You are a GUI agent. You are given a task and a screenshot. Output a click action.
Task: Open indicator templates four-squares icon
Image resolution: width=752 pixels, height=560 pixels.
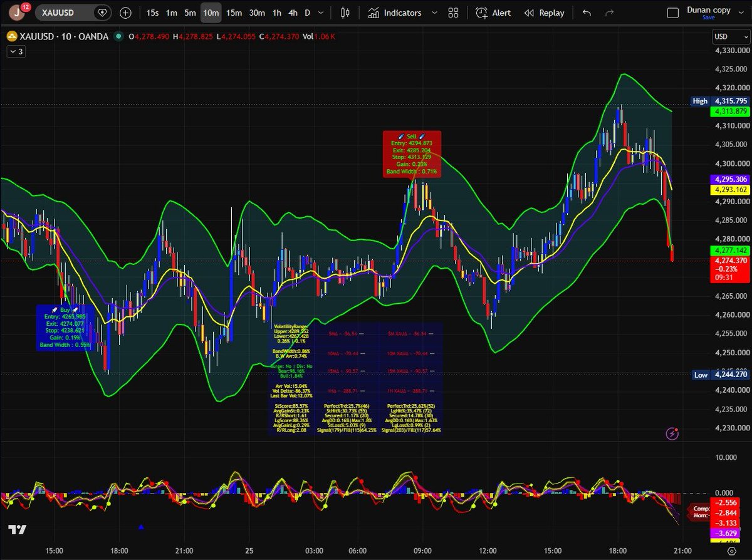tap(454, 13)
